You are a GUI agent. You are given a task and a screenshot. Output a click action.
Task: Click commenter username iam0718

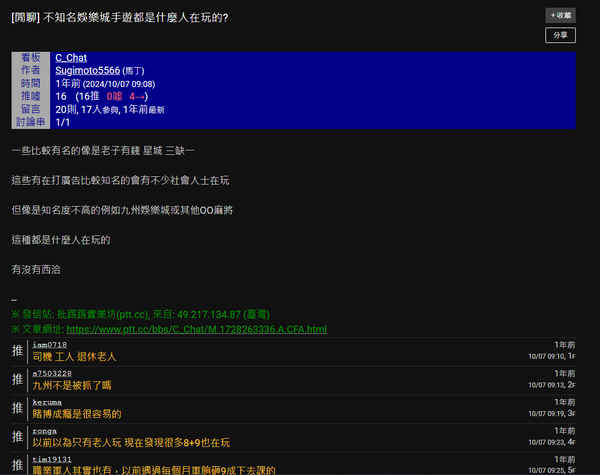(50, 345)
